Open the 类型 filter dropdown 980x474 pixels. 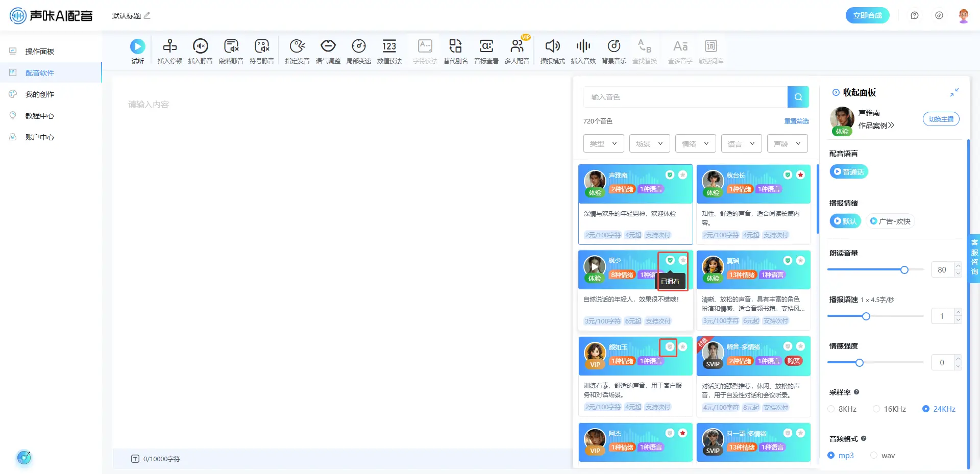click(603, 144)
